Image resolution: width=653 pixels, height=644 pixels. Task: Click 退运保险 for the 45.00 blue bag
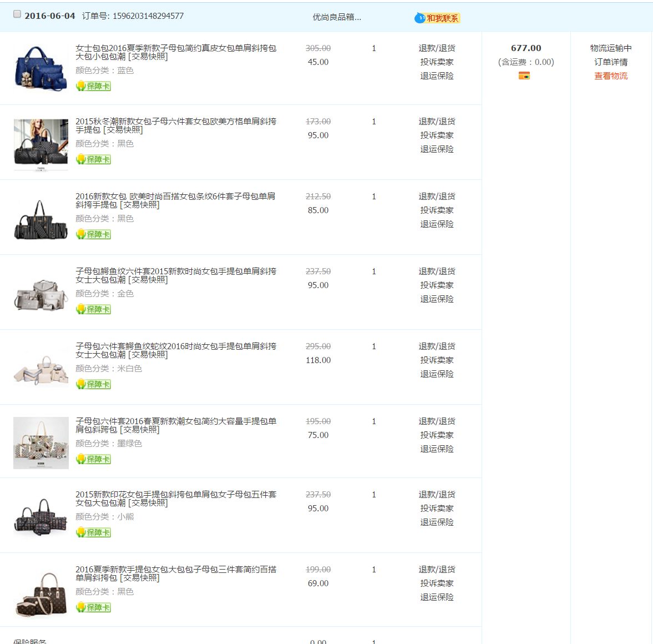point(437,76)
